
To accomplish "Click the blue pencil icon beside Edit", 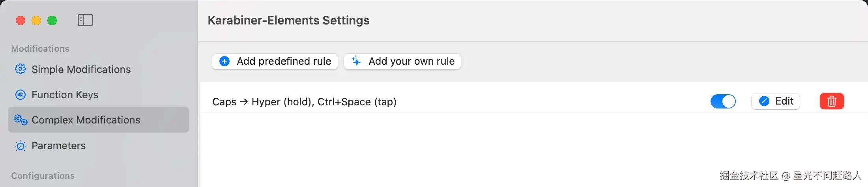I will [764, 101].
